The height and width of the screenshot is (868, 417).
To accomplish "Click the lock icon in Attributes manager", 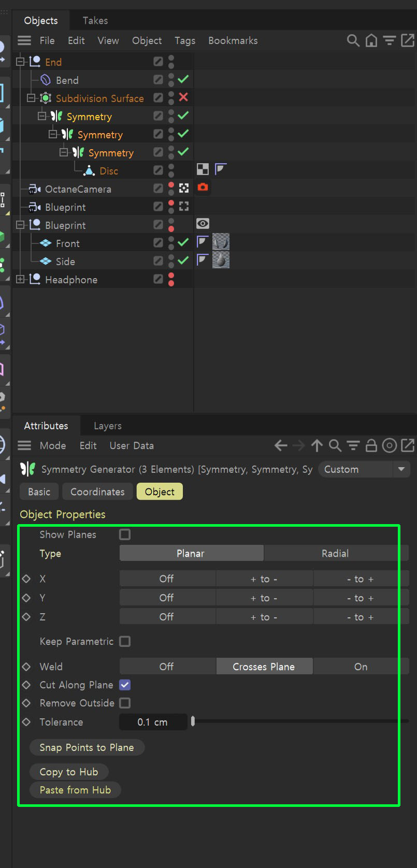I will 371,445.
